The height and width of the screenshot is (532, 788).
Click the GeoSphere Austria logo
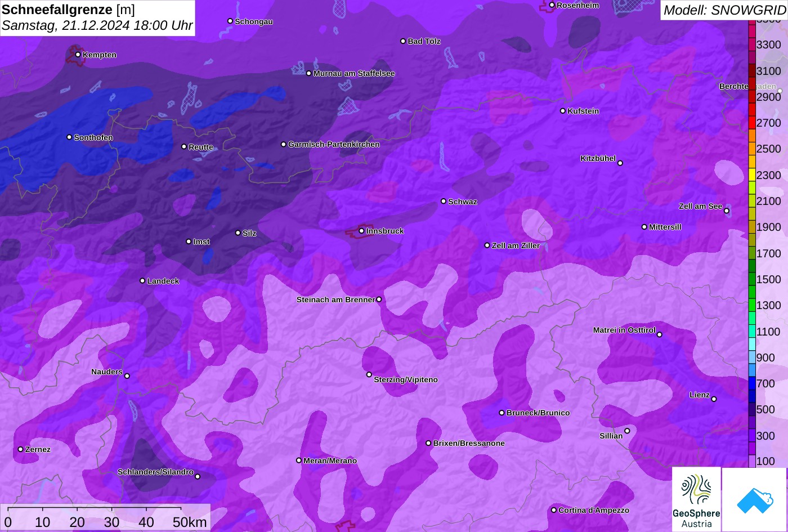(x=696, y=499)
